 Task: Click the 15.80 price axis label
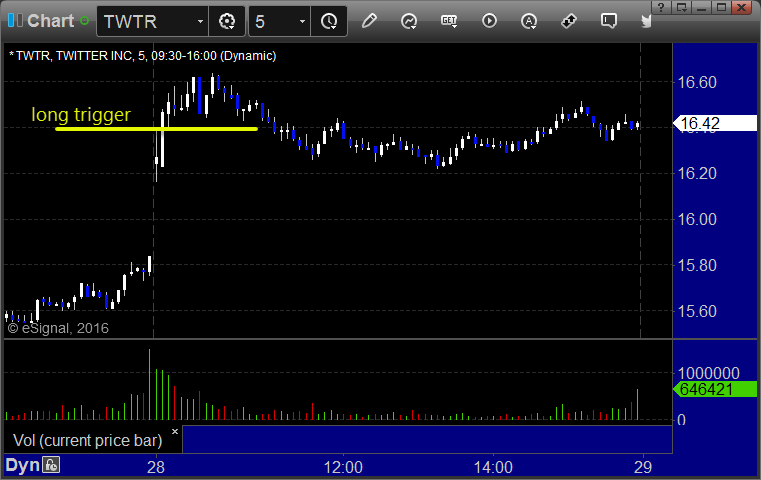pos(697,265)
